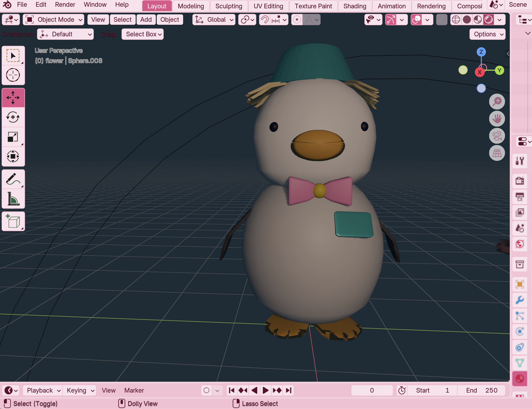532x409 pixels.
Task: Switch to wireframe viewport shading
Action: (x=456, y=20)
